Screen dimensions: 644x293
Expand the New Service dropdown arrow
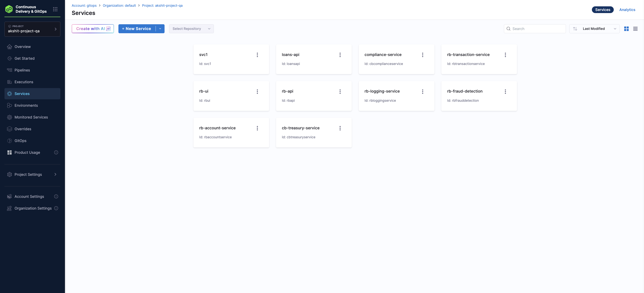pyautogui.click(x=160, y=29)
